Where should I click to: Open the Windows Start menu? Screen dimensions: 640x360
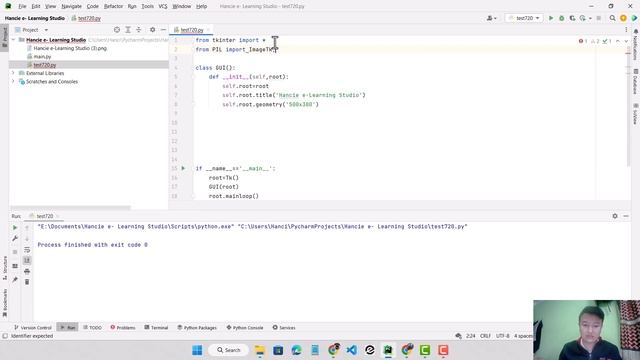click(197, 350)
